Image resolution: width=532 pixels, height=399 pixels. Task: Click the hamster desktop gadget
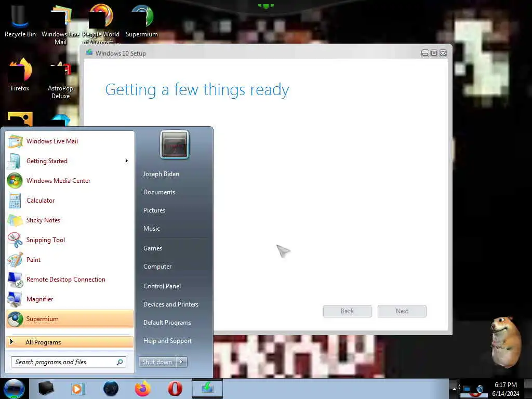[x=506, y=342]
